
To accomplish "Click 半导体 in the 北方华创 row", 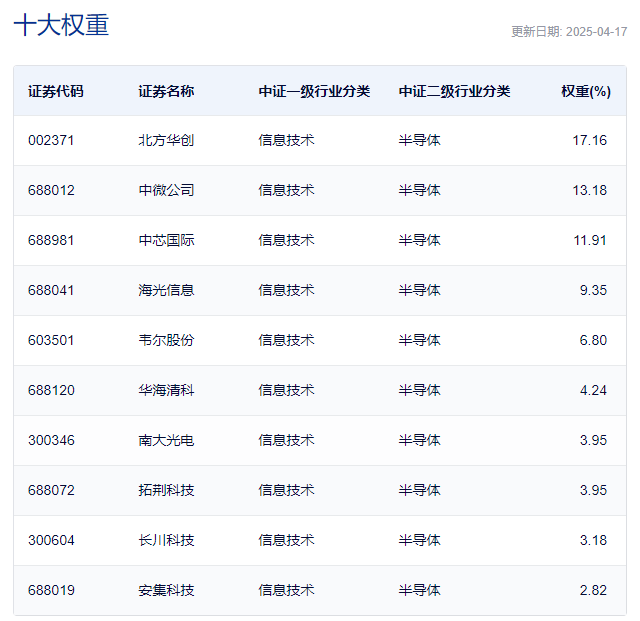I will (420, 140).
